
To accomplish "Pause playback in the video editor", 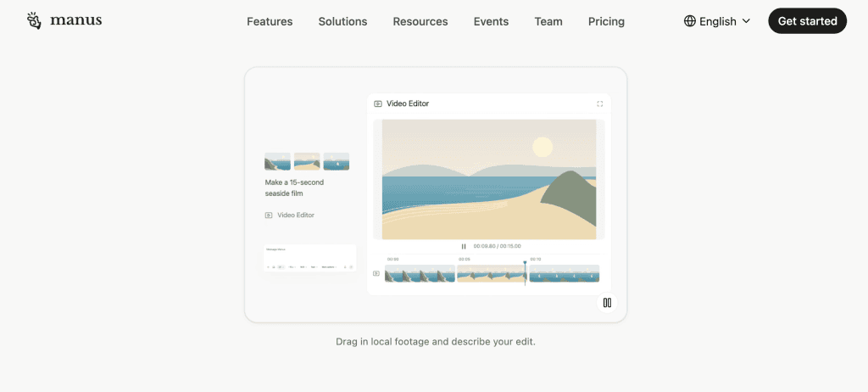I will [464, 246].
